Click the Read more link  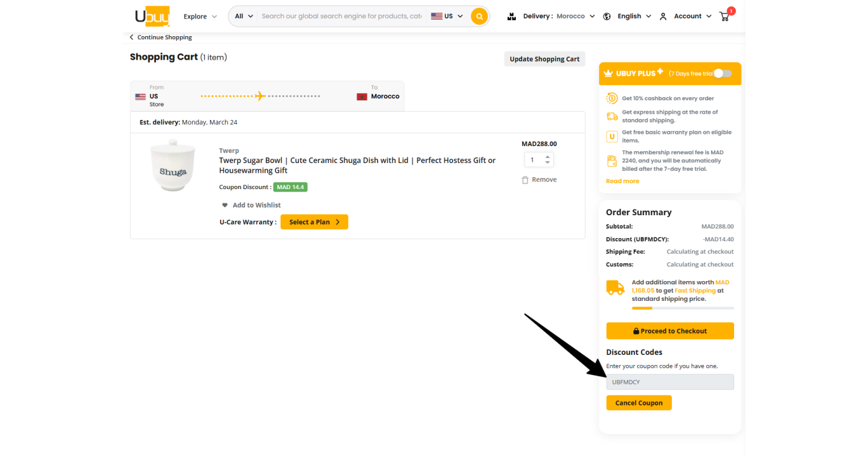click(x=622, y=181)
